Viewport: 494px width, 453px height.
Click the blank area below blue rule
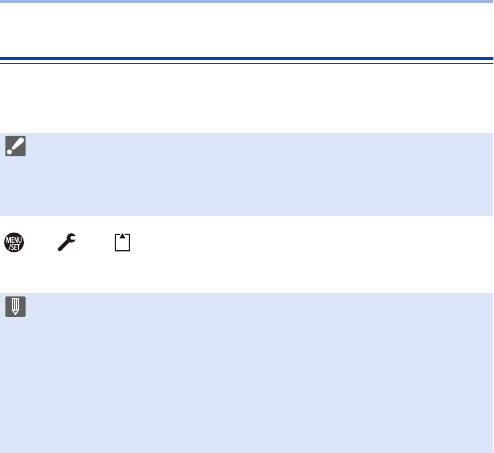tap(247, 98)
